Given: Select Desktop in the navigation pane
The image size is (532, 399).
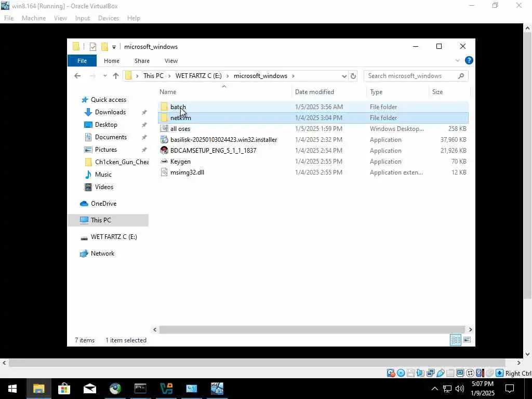Looking at the screenshot, I should (x=106, y=125).
